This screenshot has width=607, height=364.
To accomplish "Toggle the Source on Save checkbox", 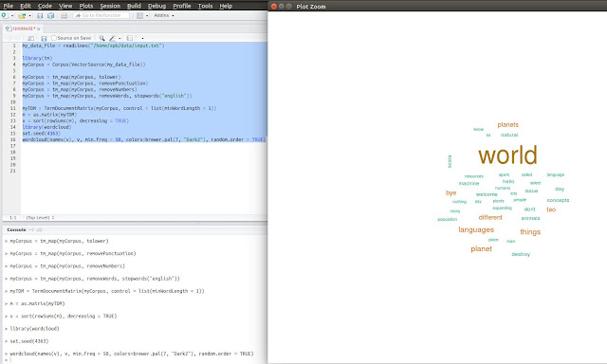I will coord(54,38).
